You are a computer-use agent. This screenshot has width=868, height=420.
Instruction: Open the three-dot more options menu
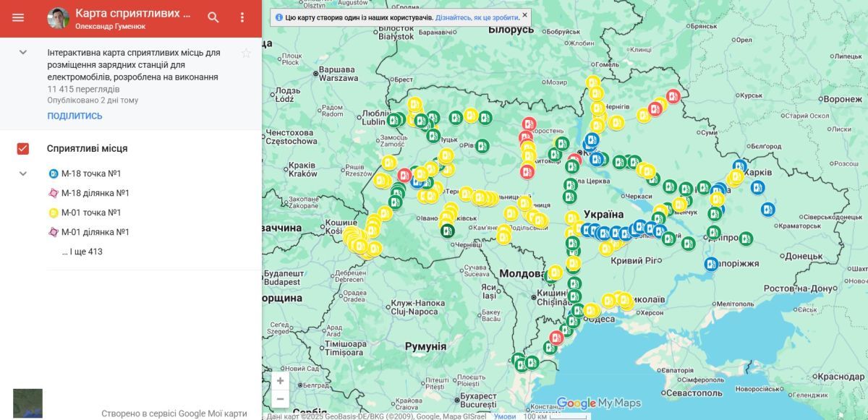click(242, 17)
